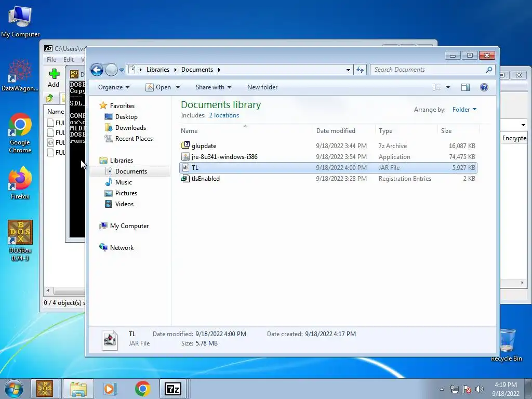532x399 pixels.
Task: Open the File menu in the 7-Zip window
Action: 51,59
